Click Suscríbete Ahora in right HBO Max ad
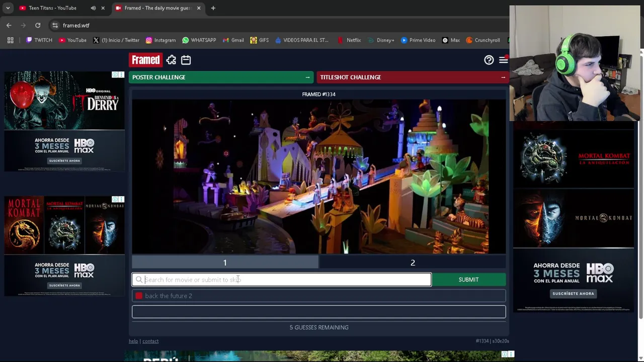644x362 pixels. [x=573, y=294]
